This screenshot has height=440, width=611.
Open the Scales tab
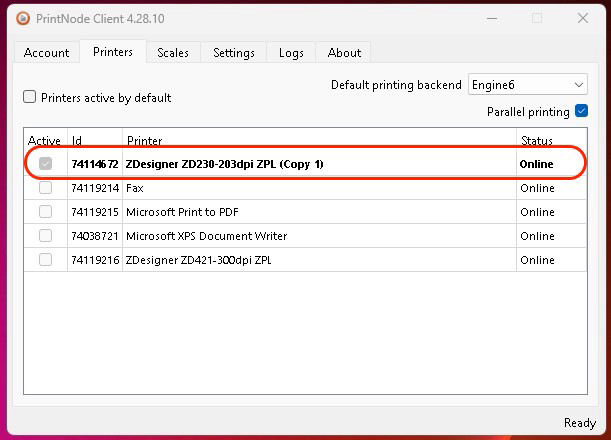click(x=173, y=52)
